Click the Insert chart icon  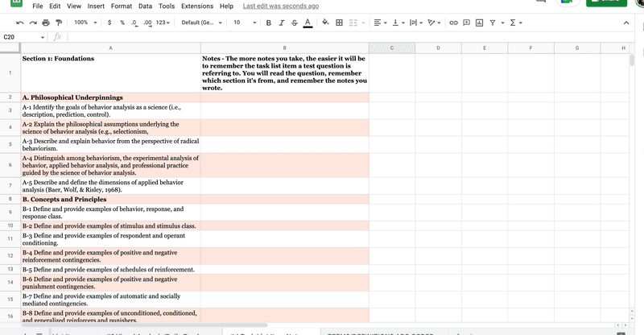tap(479, 23)
